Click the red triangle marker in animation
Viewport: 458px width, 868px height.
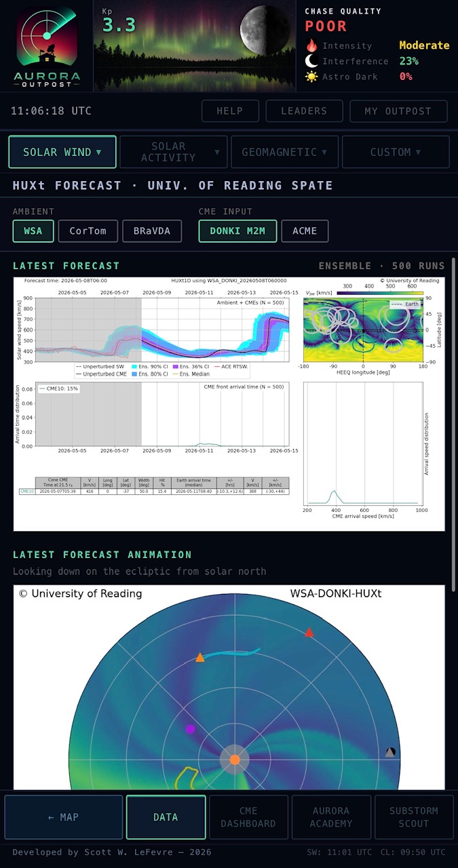(309, 633)
